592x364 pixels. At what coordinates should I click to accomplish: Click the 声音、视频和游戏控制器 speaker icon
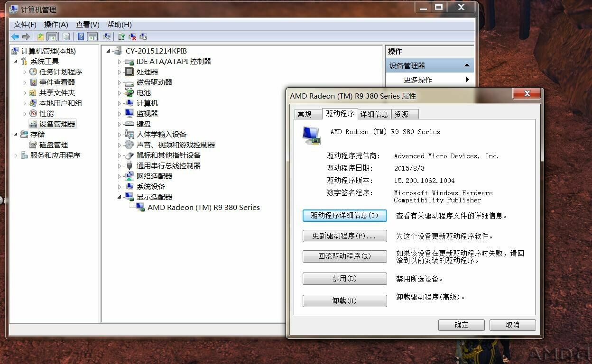point(129,145)
